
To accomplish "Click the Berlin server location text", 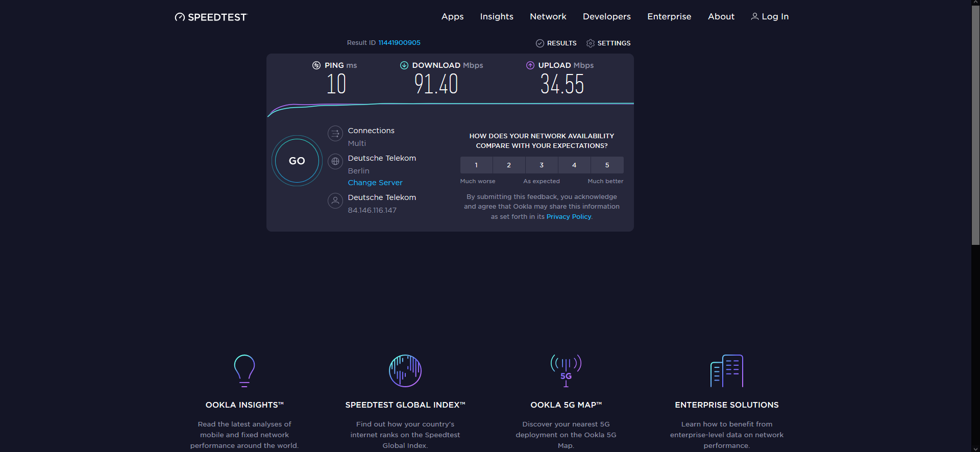I will 358,171.
